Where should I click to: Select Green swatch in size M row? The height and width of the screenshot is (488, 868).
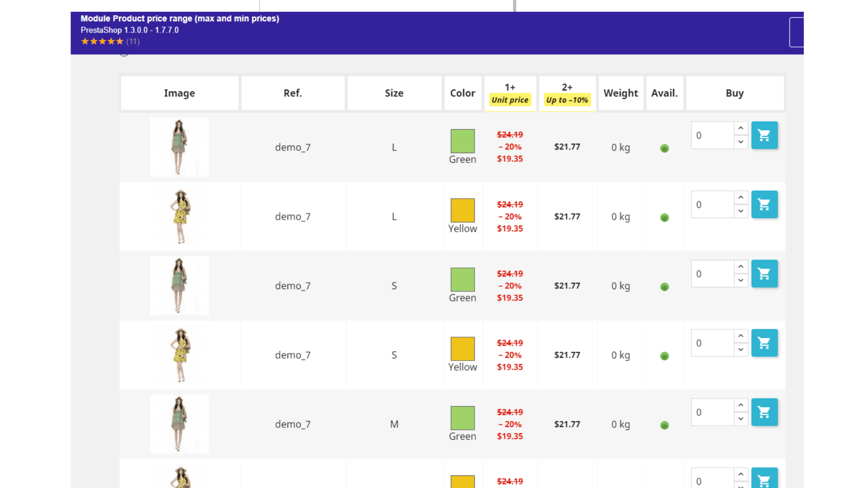[462, 418]
